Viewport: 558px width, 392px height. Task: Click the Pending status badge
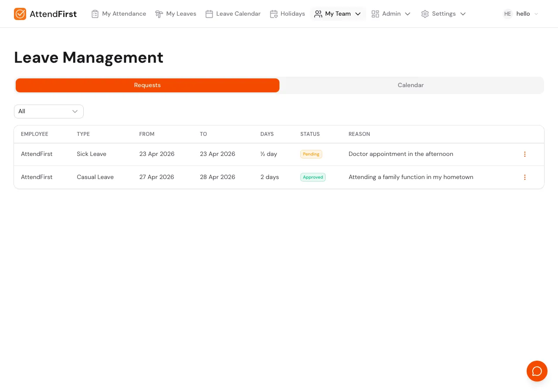click(311, 154)
